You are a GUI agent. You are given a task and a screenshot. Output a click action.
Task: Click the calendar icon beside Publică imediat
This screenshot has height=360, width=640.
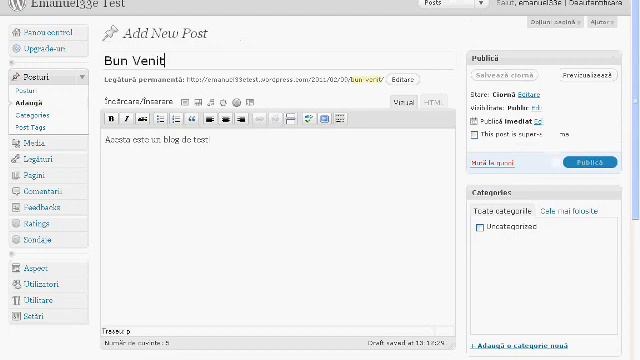click(474, 121)
